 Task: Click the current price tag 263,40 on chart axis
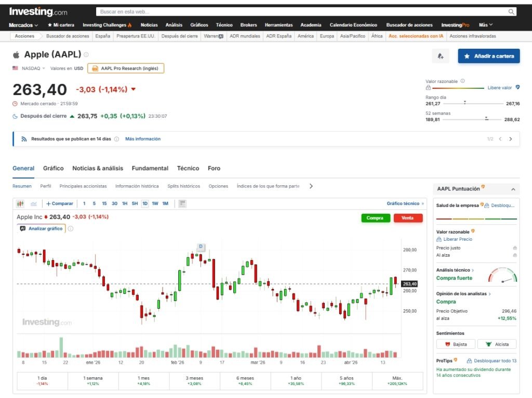[409, 284]
